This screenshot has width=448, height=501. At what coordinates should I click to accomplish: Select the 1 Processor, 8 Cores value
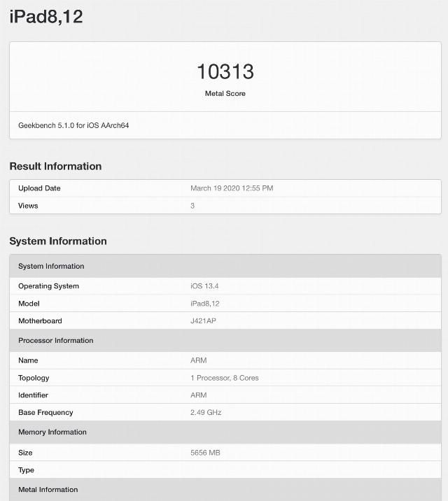point(224,378)
